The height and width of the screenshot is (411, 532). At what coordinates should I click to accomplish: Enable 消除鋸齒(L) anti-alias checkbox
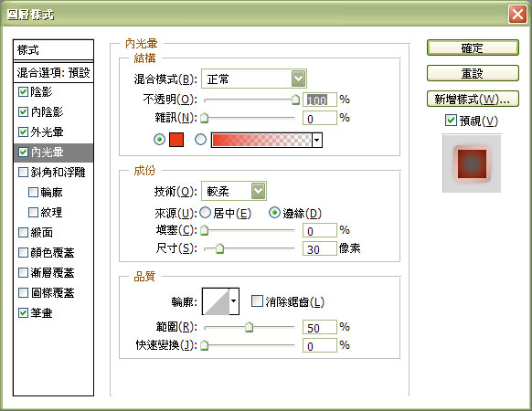(257, 300)
